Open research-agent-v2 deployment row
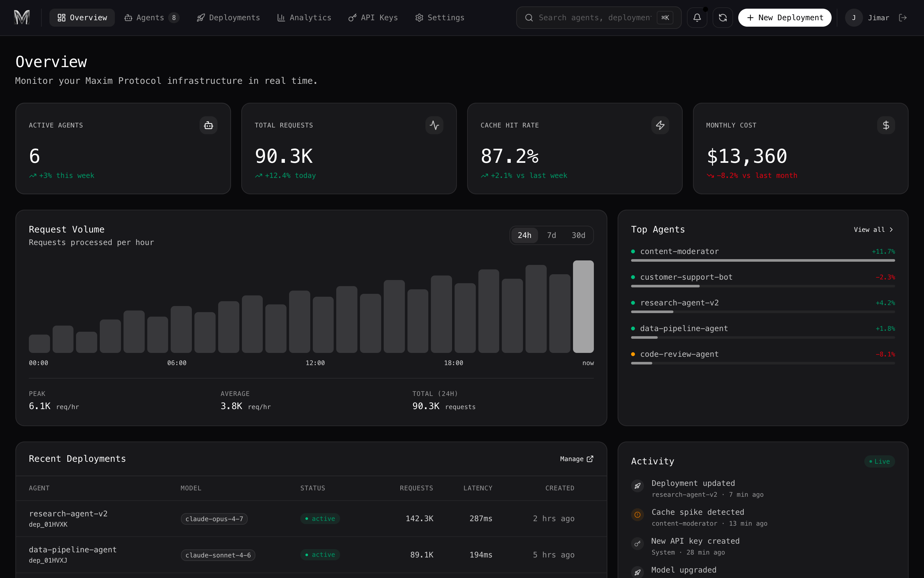This screenshot has width=924, height=578. [x=311, y=518]
